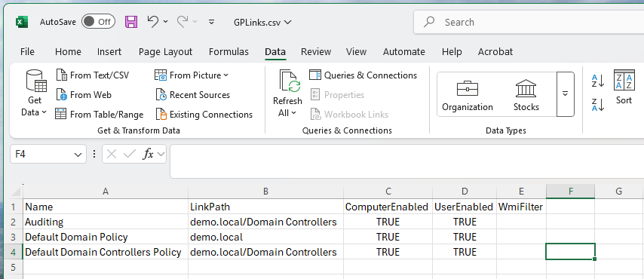Sort A to Z ascending
Screen dimensions: 644x279
598,81
